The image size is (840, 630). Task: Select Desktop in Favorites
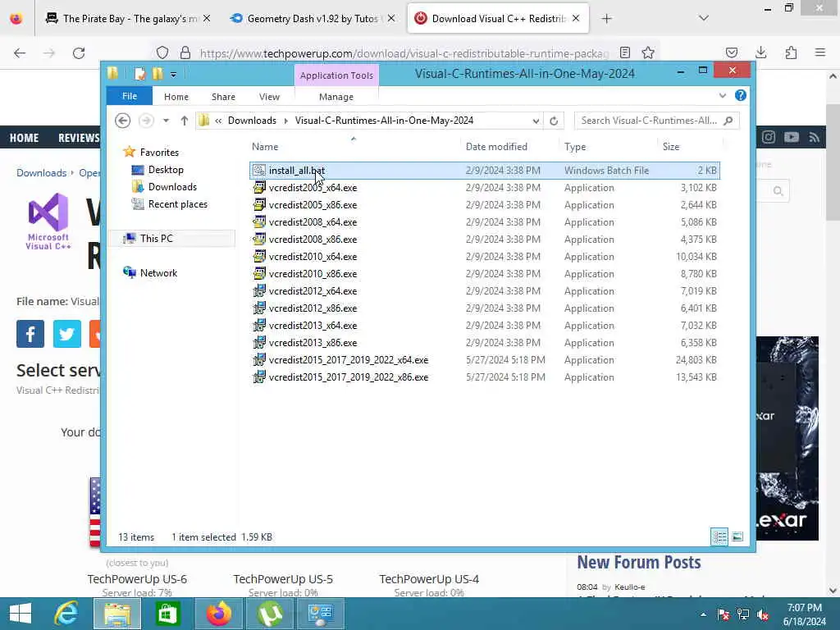point(166,170)
